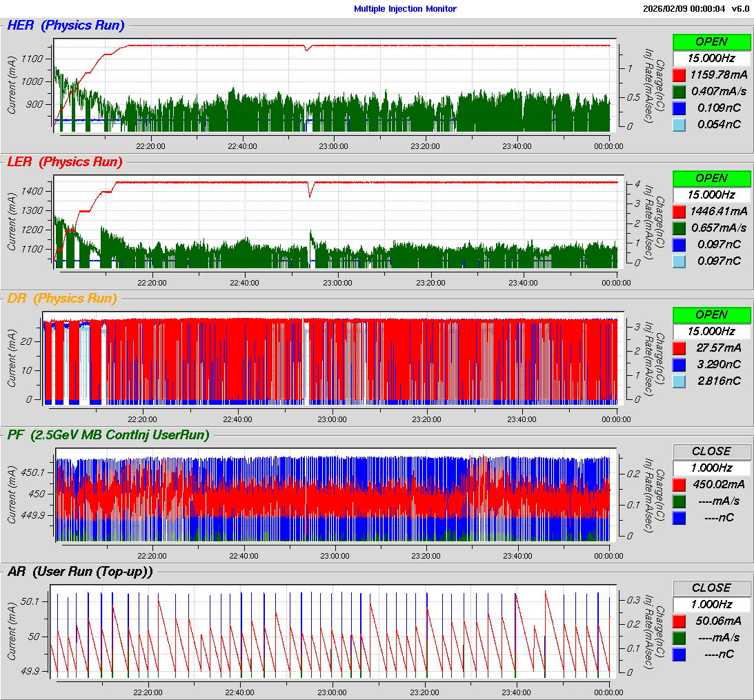The image size is (754, 700).
Task: Select the HER 15.000Hz frequency field
Action: [711, 58]
